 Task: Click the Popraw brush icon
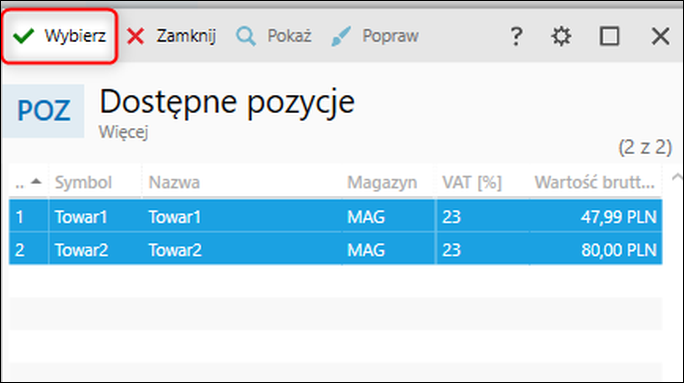pos(341,36)
